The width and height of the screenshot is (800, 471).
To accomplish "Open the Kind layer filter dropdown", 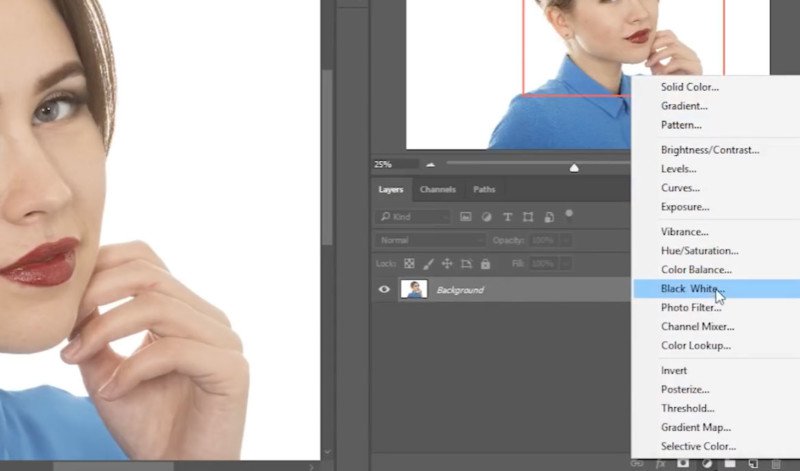I will point(414,217).
